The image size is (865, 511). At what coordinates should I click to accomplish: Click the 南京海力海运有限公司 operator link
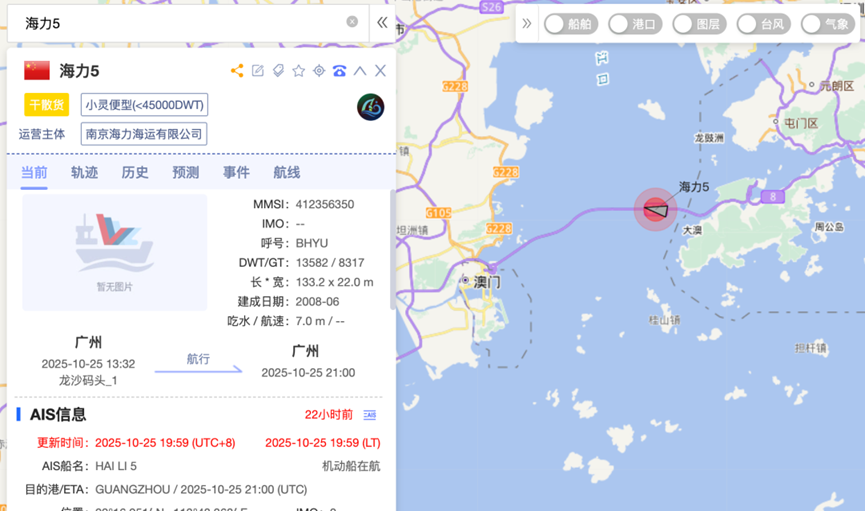pos(144,134)
